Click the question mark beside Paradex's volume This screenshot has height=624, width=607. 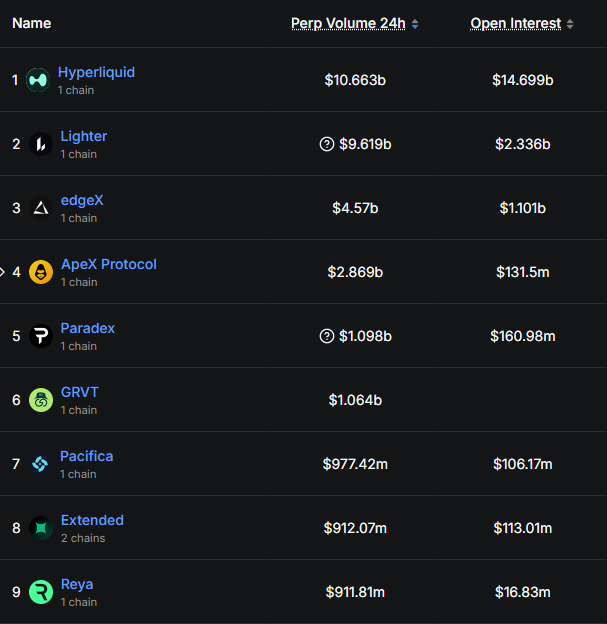click(327, 336)
